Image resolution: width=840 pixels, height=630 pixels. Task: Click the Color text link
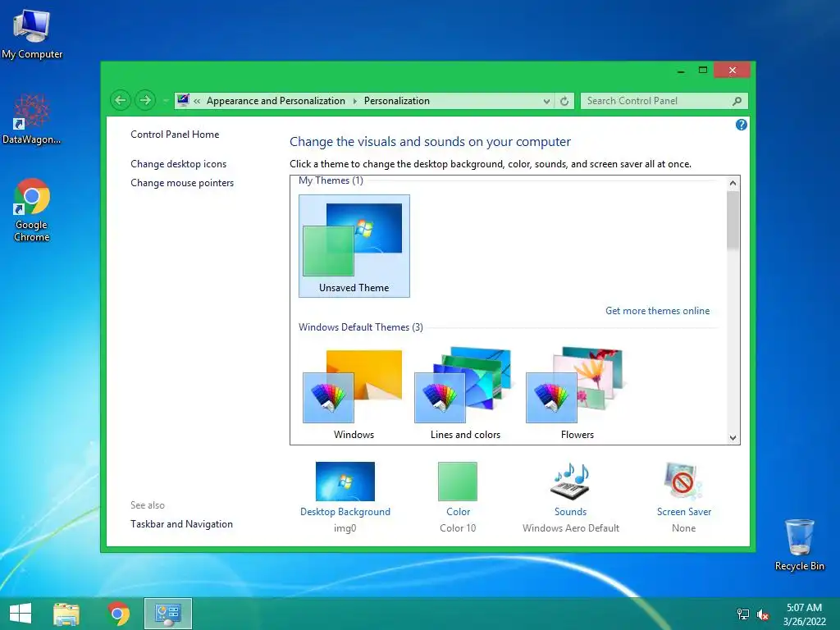coord(458,512)
